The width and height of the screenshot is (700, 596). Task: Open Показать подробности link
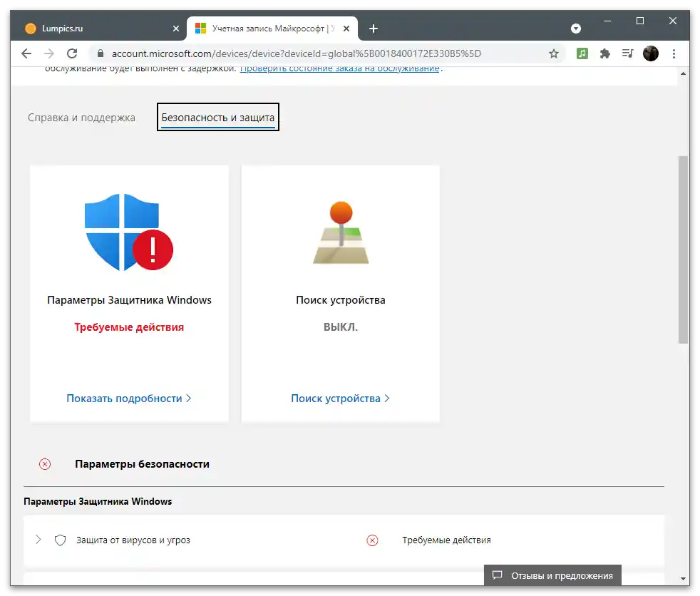pyautogui.click(x=128, y=399)
